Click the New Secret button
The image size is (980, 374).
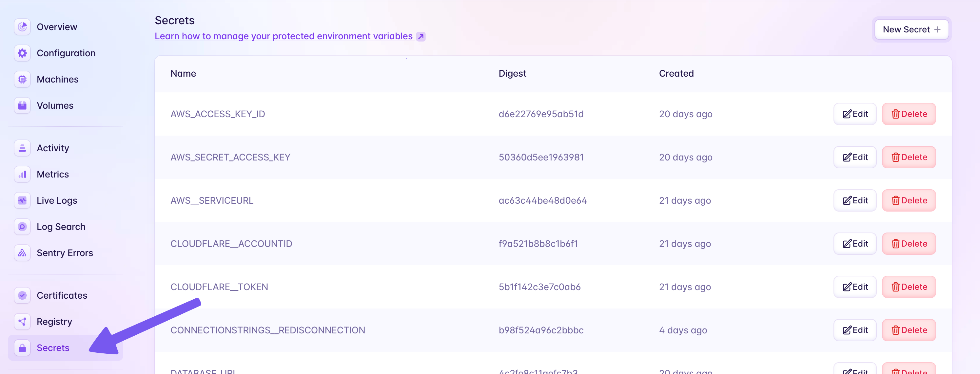coord(911,30)
